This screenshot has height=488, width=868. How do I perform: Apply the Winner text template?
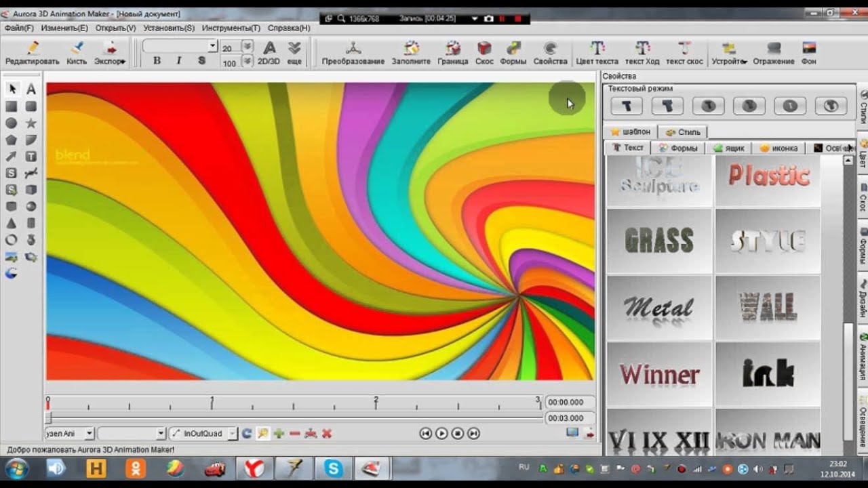[x=660, y=374]
